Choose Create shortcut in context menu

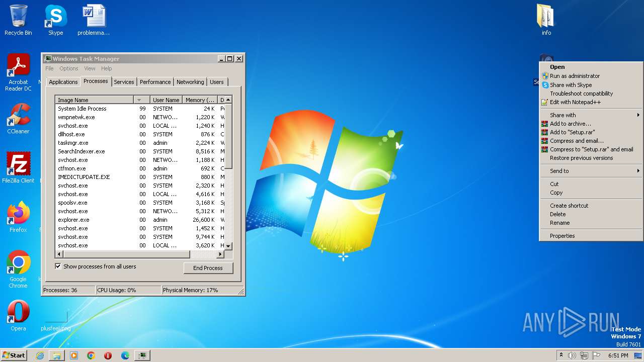click(x=591, y=206)
